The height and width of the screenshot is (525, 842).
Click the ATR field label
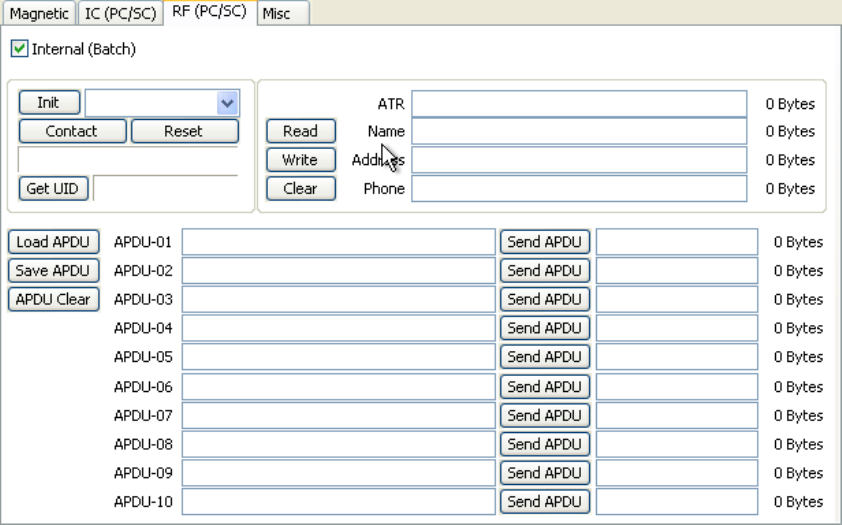pos(391,104)
